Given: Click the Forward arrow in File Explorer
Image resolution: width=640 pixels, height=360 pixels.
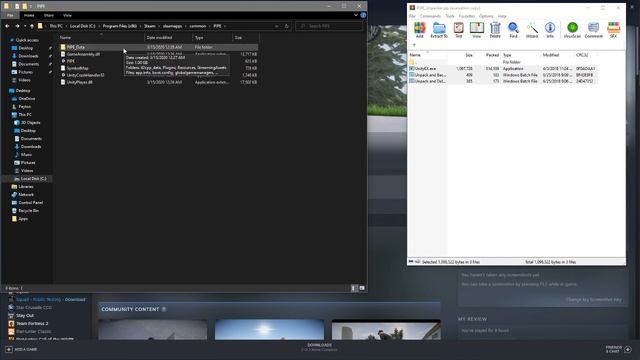Looking at the screenshot, I should [x=17, y=26].
